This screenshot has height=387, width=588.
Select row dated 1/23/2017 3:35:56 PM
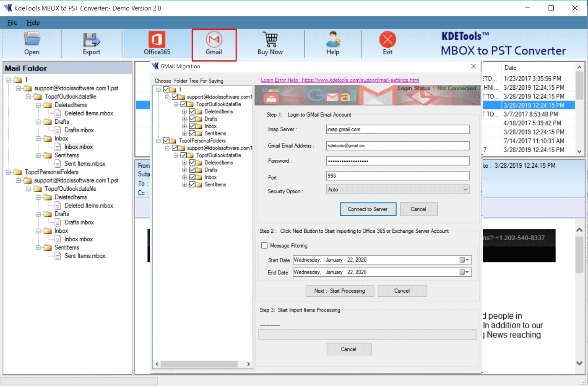pos(533,78)
